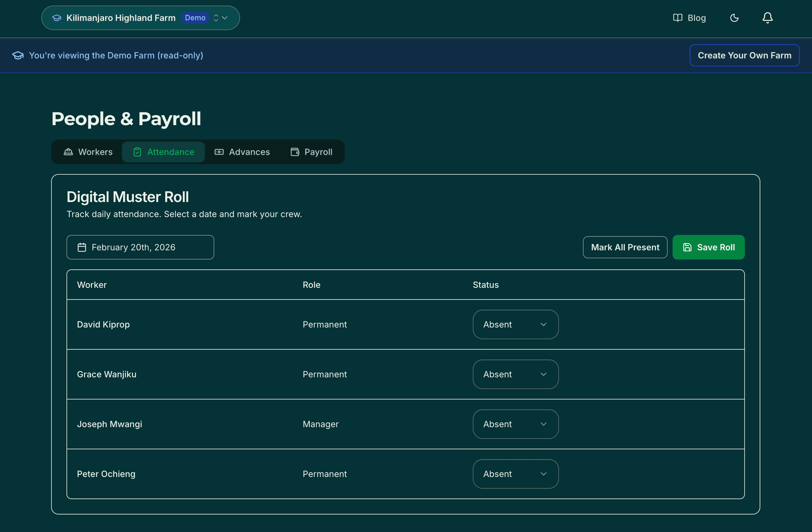
Task: Click Create Your Own Farm button
Action: [744, 55]
